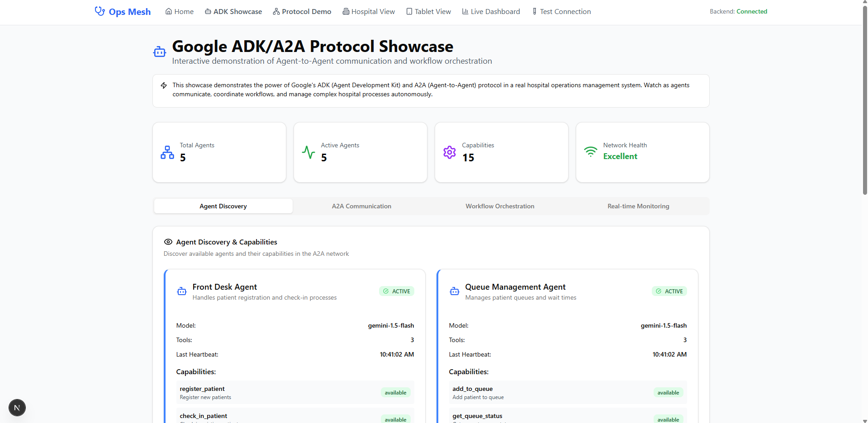Click the round N button in bottom-left corner

pos(17,408)
